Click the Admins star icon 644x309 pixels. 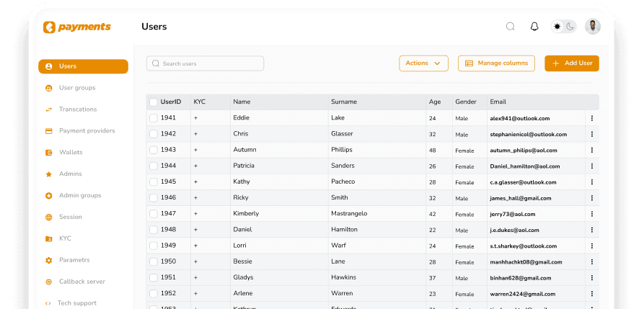point(48,174)
